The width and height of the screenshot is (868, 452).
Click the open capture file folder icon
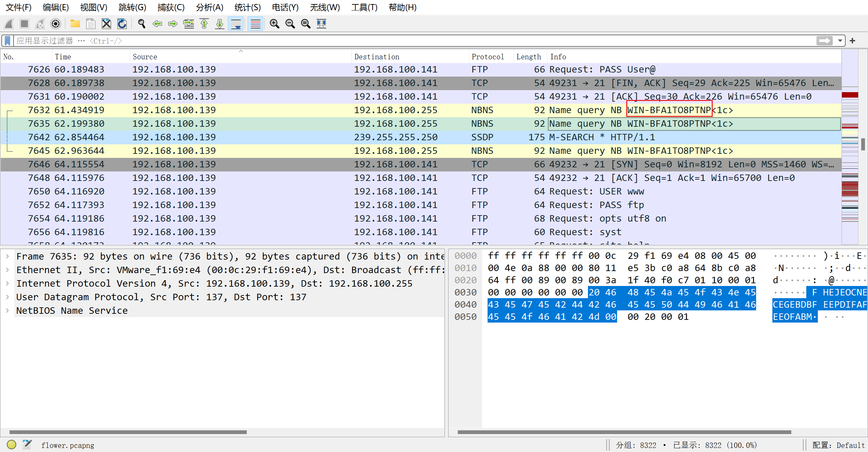click(75, 24)
